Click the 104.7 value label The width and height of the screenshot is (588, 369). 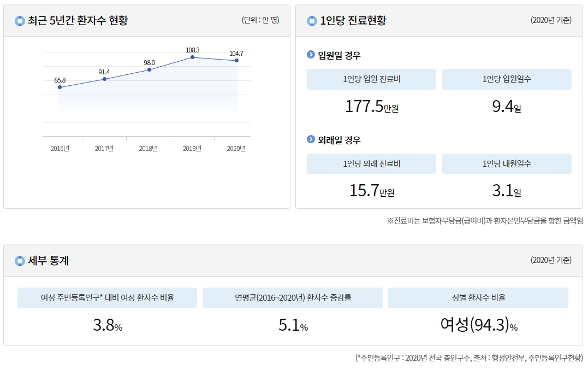pos(236,54)
